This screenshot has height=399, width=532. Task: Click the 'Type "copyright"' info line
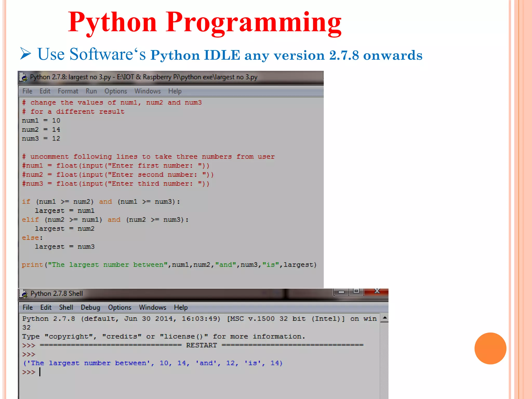click(164, 337)
